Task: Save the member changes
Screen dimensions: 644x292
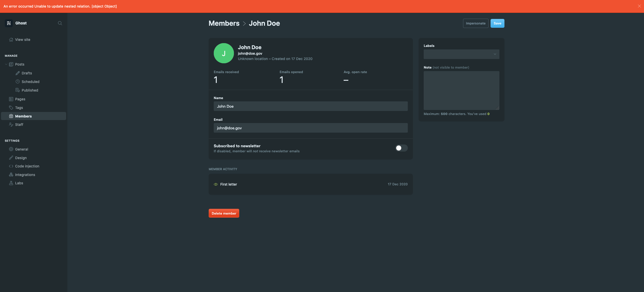Action: (497, 23)
